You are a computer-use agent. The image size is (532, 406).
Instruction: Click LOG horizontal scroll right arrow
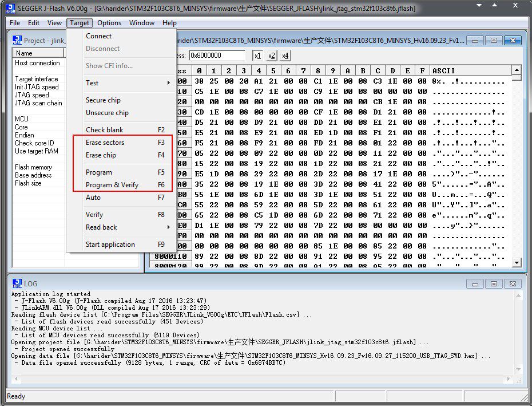[508, 379]
